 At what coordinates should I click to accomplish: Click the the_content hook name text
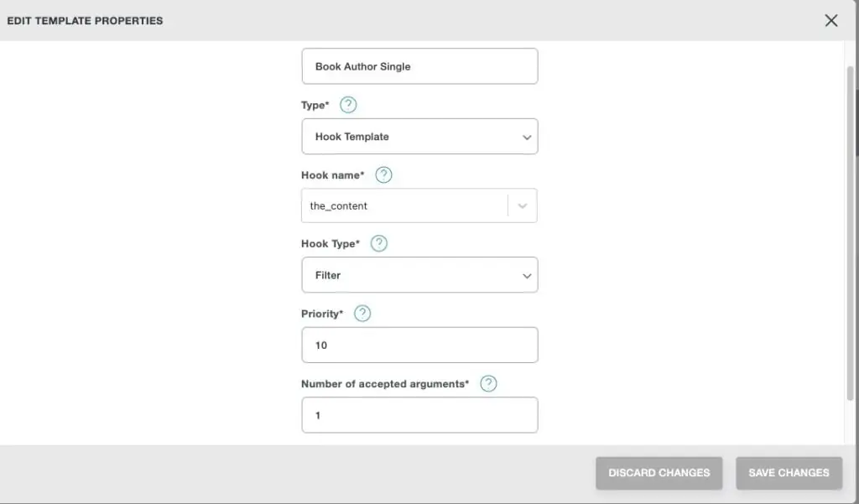(339, 206)
